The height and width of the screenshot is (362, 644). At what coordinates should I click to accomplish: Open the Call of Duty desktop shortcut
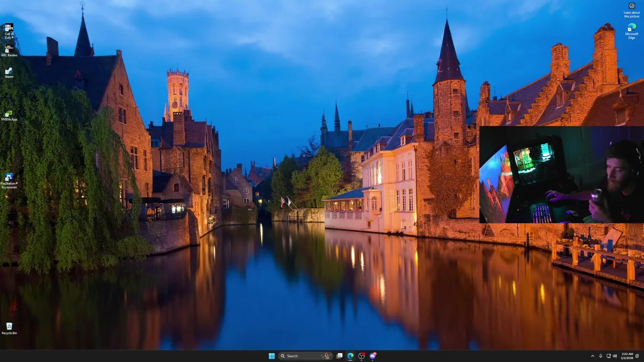click(x=9, y=31)
